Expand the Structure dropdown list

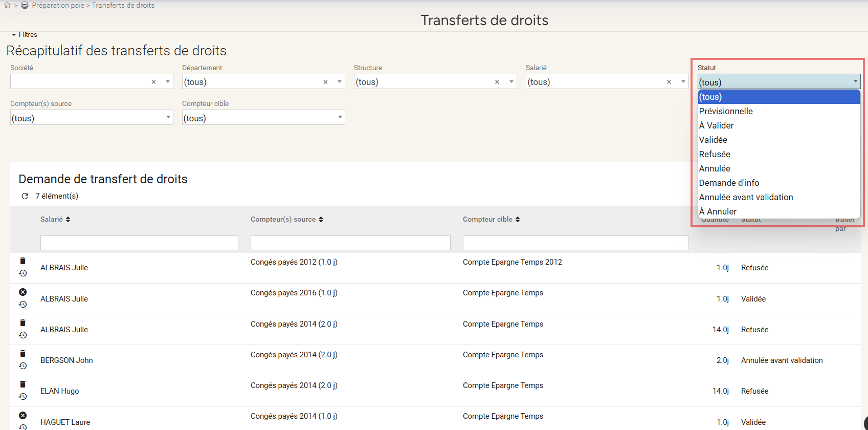point(511,82)
